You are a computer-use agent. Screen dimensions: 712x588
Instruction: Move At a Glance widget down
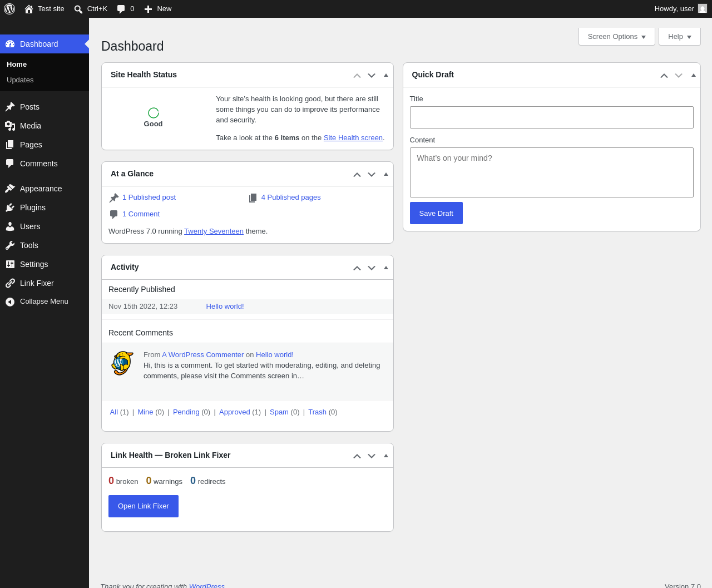(x=372, y=174)
